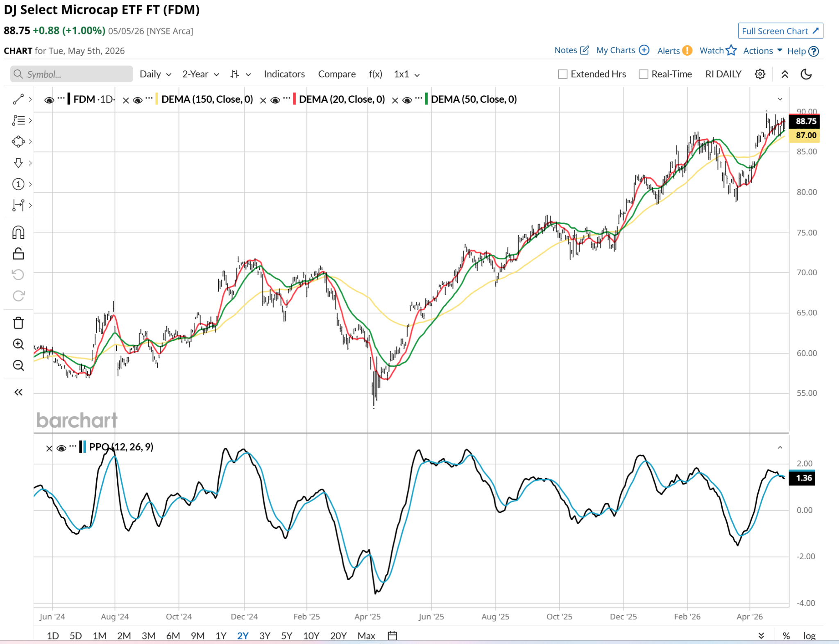Open chart settings gear icon
Viewport: 839px width, 644px height.
[x=760, y=74]
